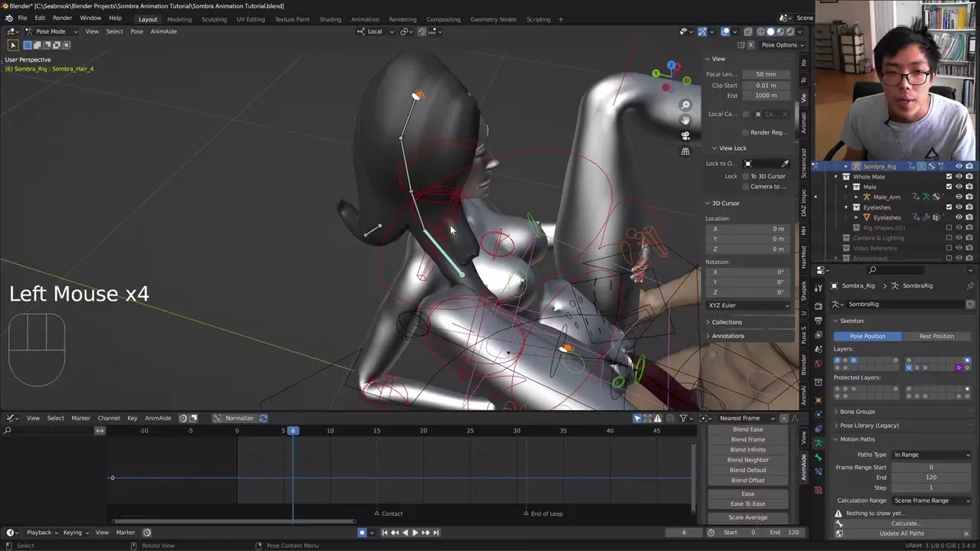Screen dimensions: 980x551
Task: Click the Rest Position button
Action: [936, 336]
